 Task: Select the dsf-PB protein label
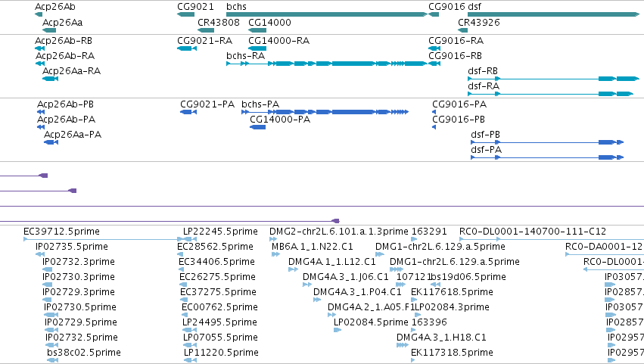pyautogui.click(x=486, y=135)
